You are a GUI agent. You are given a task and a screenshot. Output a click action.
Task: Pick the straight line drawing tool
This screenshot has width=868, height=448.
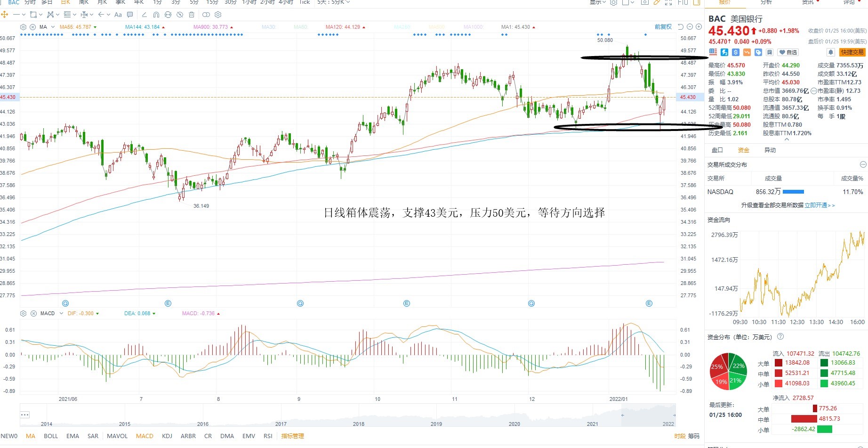click(x=16, y=15)
